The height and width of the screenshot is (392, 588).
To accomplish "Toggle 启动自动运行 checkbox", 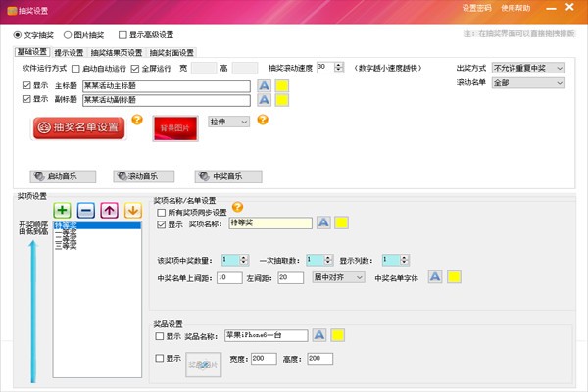I will [x=77, y=68].
